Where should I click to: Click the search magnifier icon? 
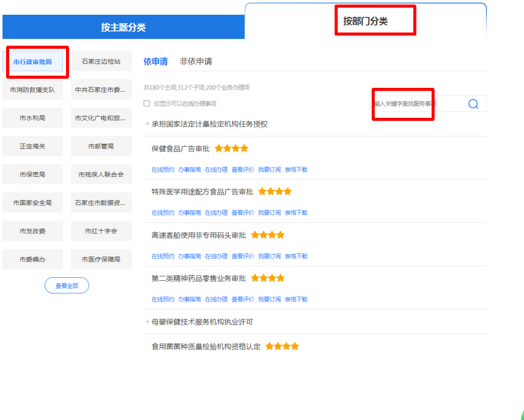coord(473,104)
